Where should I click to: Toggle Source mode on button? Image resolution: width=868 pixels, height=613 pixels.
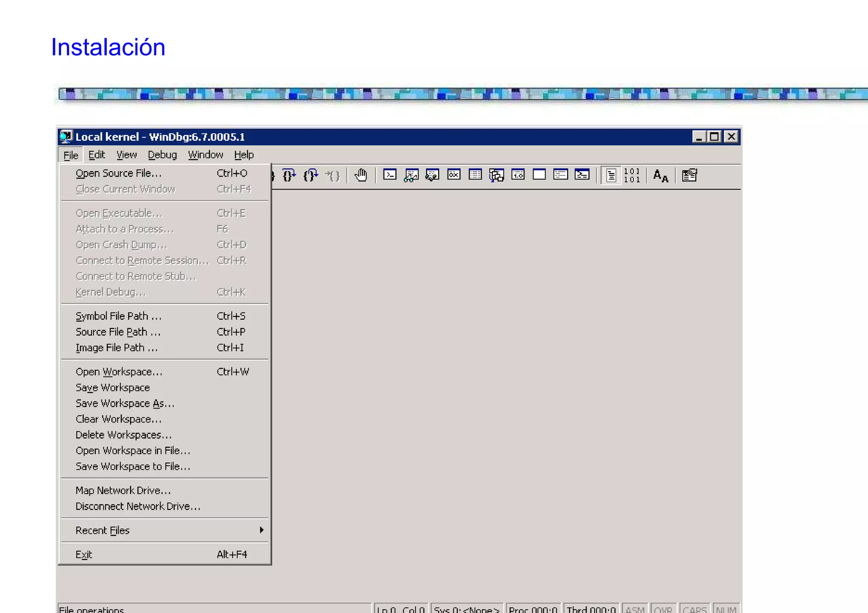611,175
